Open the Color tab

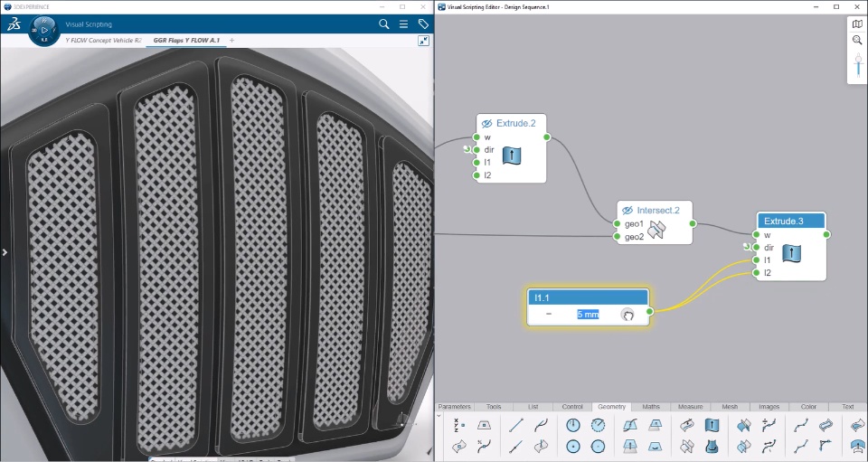tap(808, 407)
